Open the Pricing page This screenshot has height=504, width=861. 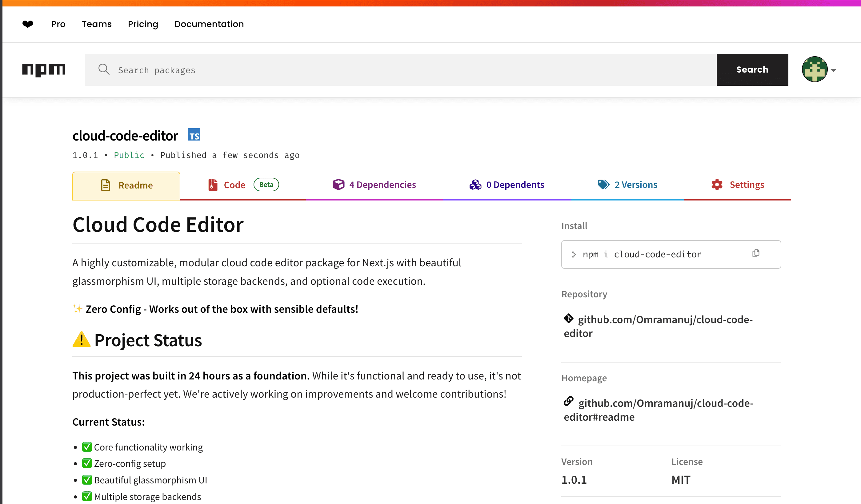143,24
